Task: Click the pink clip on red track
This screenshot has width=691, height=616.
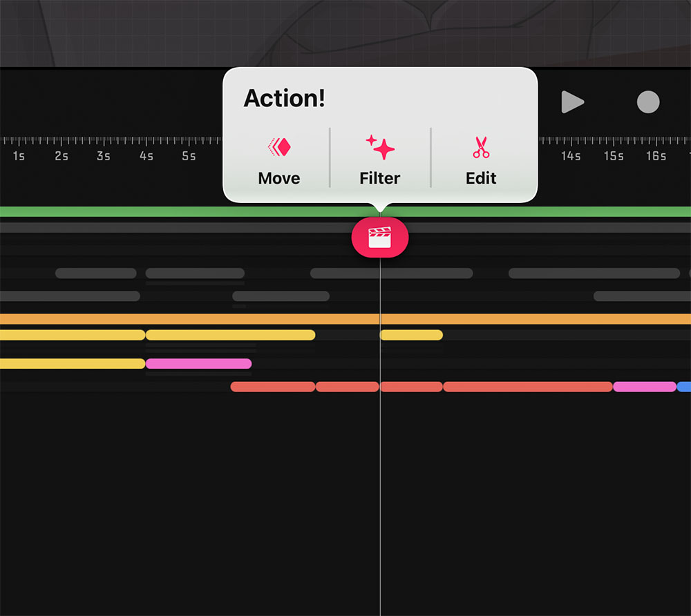Action: [x=644, y=387]
